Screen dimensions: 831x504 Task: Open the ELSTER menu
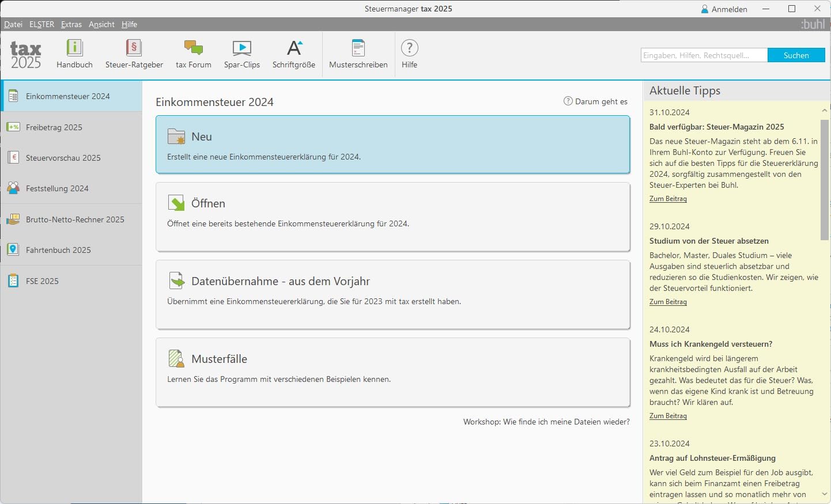click(x=41, y=24)
